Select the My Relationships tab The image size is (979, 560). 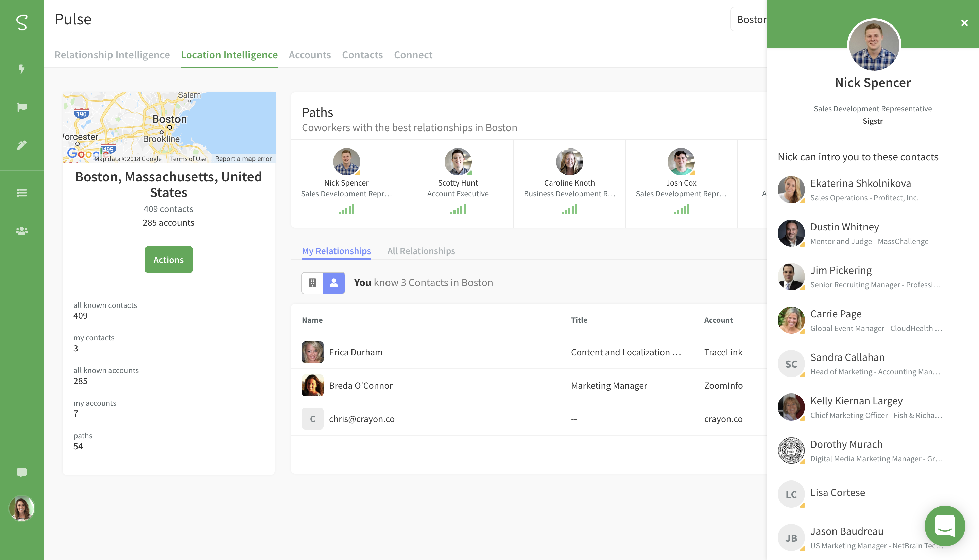pos(336,251)
